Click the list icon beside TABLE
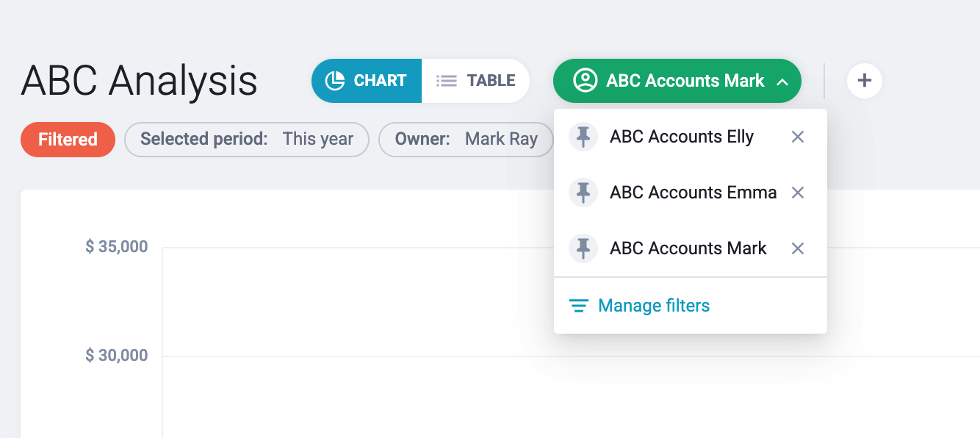This screenshot has width=980, height=438. point(447,81)
